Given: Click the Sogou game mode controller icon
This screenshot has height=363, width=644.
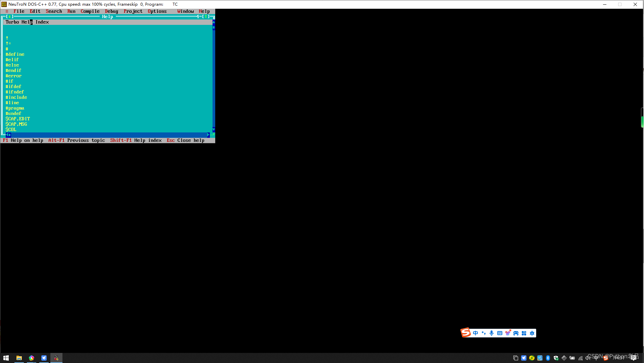Looking at the screenshot, I should point(516,333).
